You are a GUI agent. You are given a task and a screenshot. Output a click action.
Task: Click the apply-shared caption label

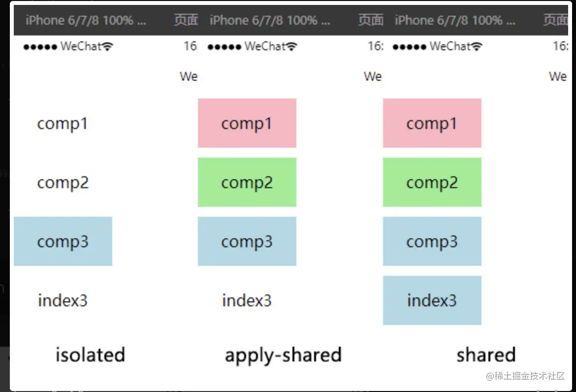tap(283, 355)
